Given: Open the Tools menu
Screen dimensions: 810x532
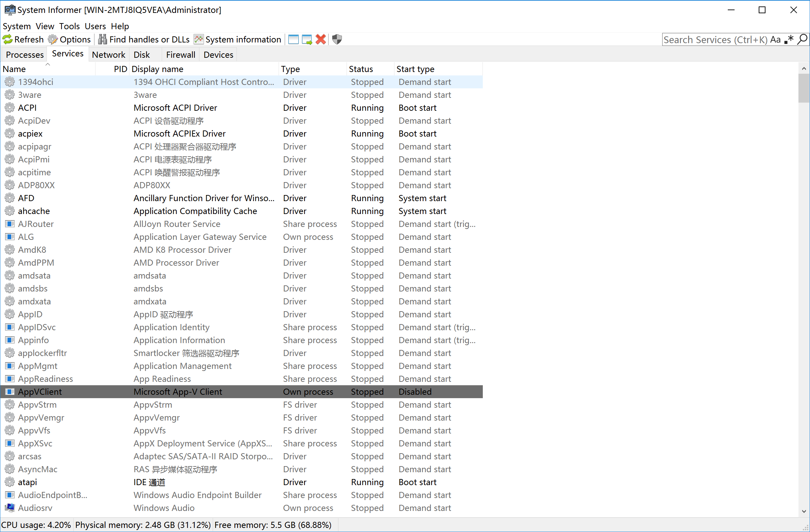Looking at the screenshot, I should tap(69, 26).
